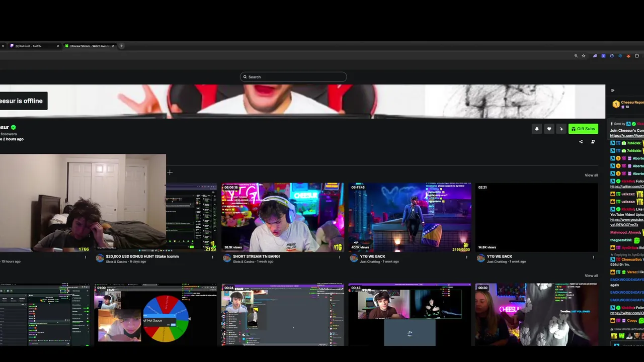Click the floating webcam video overlay
Screen dimensions: 644x362
(x=83, y=203)
